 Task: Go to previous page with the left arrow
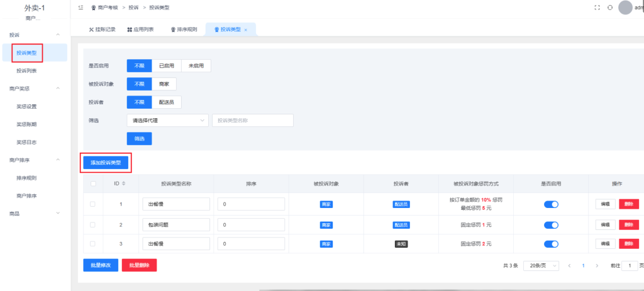pyautogui.click(x=569, y=266)
